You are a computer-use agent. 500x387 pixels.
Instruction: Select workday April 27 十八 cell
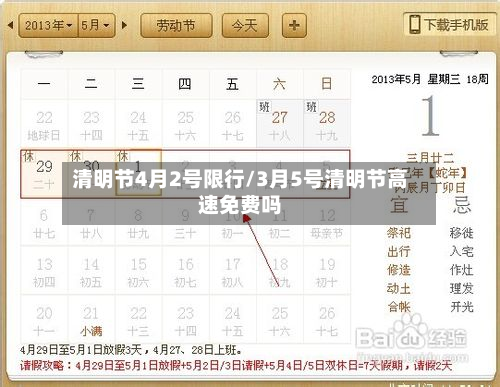280,124
